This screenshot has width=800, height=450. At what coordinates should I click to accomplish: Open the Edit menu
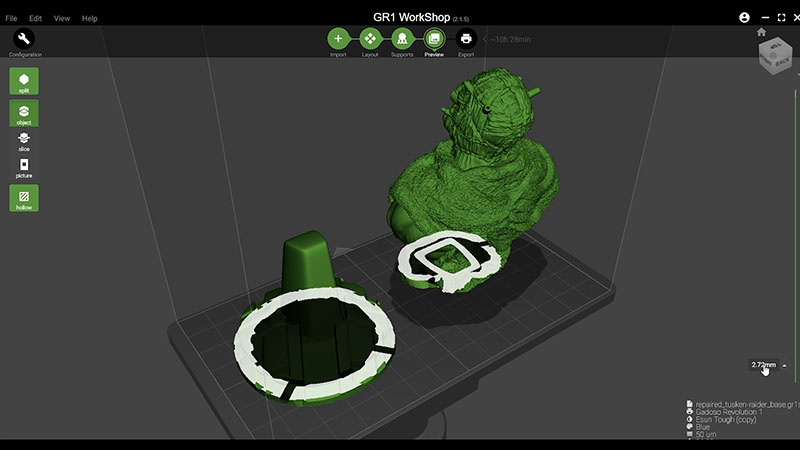36,18
